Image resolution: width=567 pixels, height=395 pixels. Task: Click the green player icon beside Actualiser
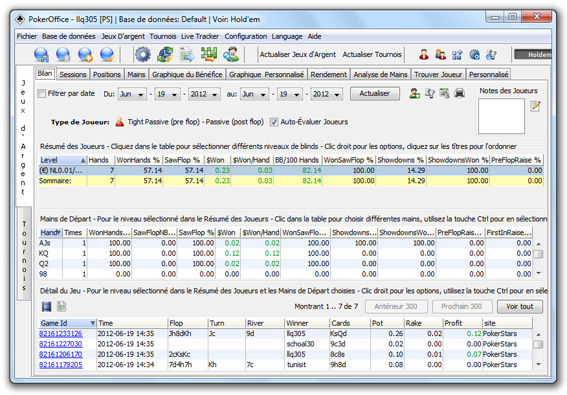[415, 94]
